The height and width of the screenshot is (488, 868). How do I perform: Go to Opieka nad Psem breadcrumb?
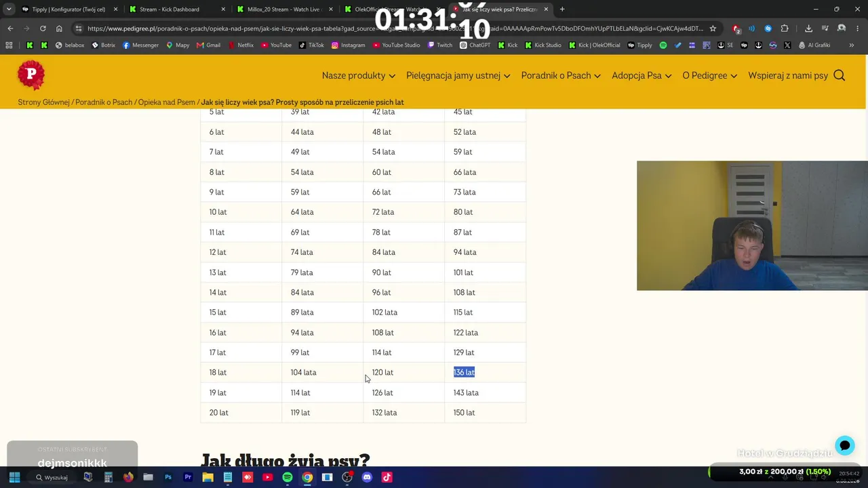(x=167, y=102)
